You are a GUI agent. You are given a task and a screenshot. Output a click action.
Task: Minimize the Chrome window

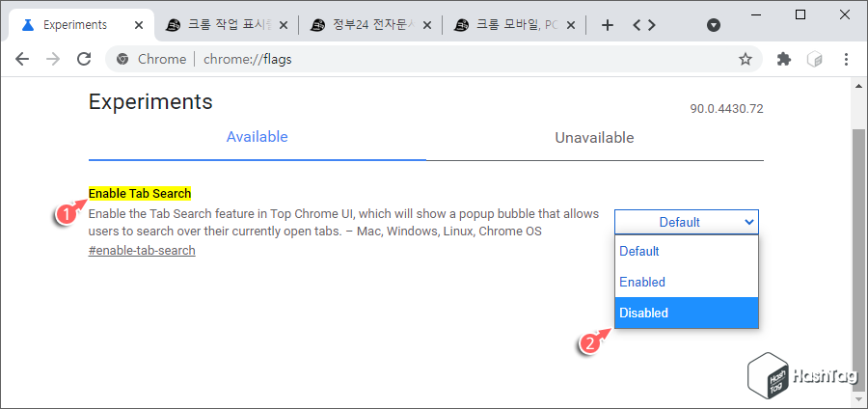[756, 14]
